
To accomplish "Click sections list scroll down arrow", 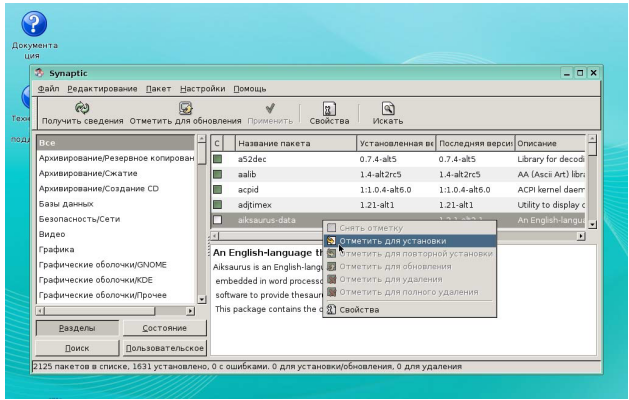I will pyautogui.click(x=202, y=299).
